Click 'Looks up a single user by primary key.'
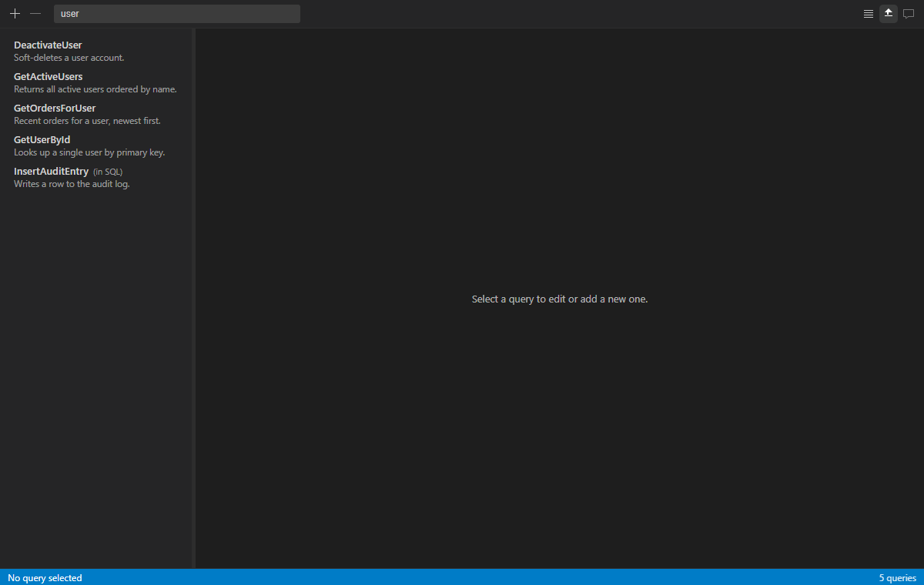The image size is (924, 585). click(89, 152)
